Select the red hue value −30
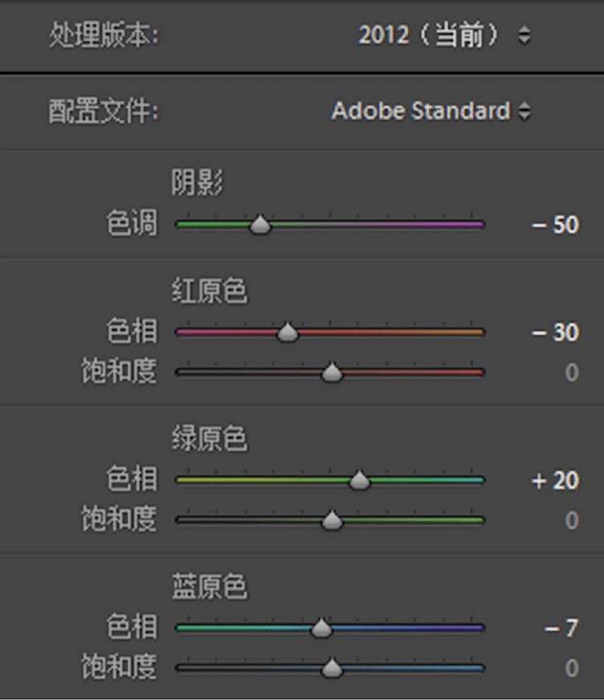Viewport: 604px width, 700px height. (555, 332)
